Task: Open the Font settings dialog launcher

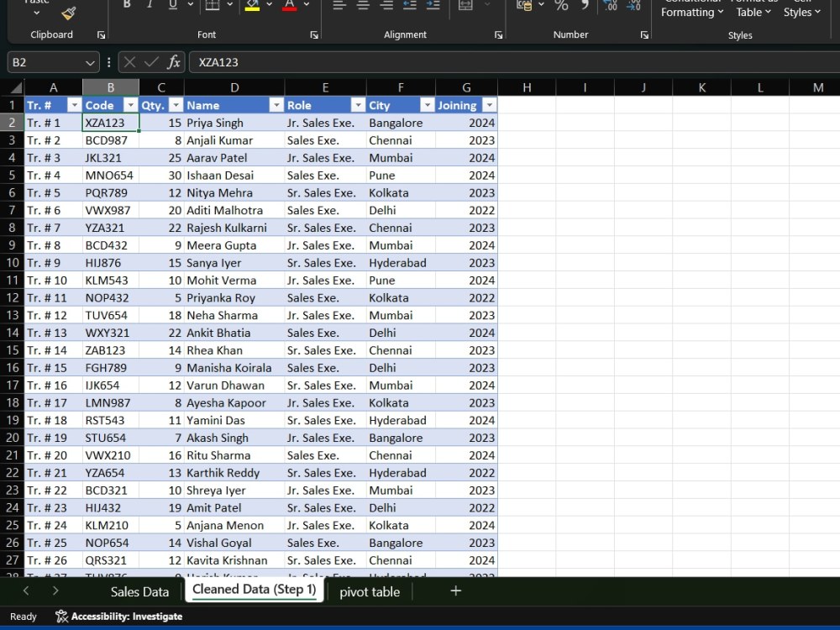Action: click(x=314, y=34)
